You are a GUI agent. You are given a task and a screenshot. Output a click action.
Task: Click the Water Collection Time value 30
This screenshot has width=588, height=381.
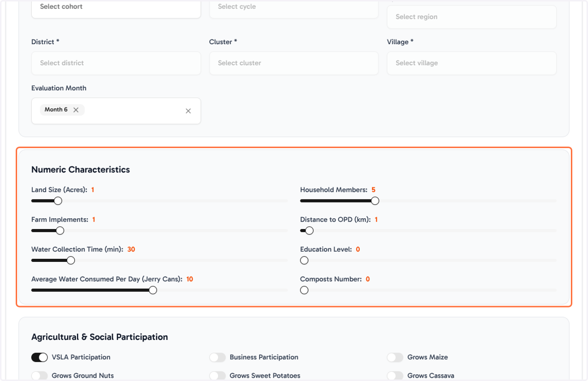point(131,250)
